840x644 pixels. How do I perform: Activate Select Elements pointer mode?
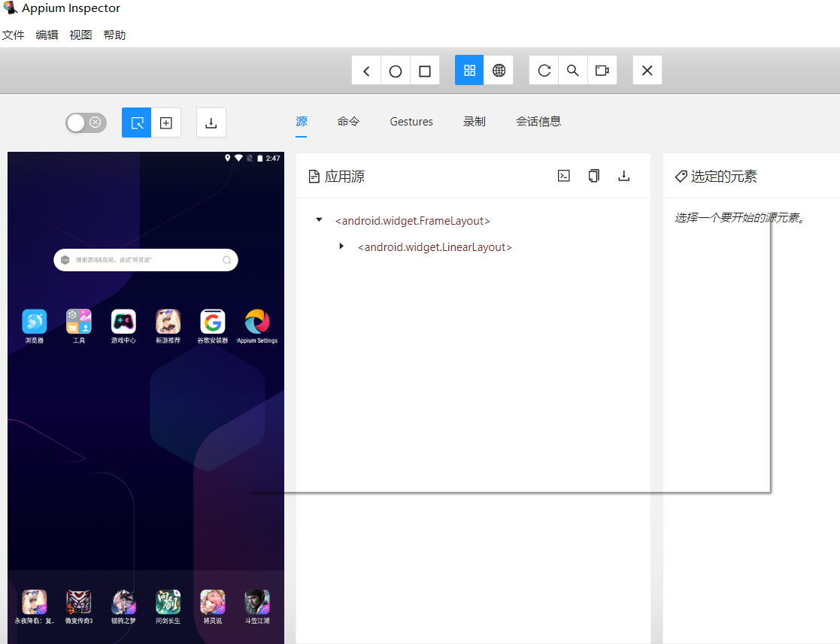[x=137, y=122]
